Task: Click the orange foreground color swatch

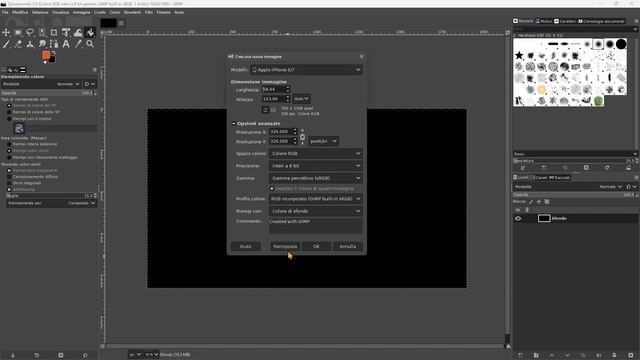Action: pos(46,55)
